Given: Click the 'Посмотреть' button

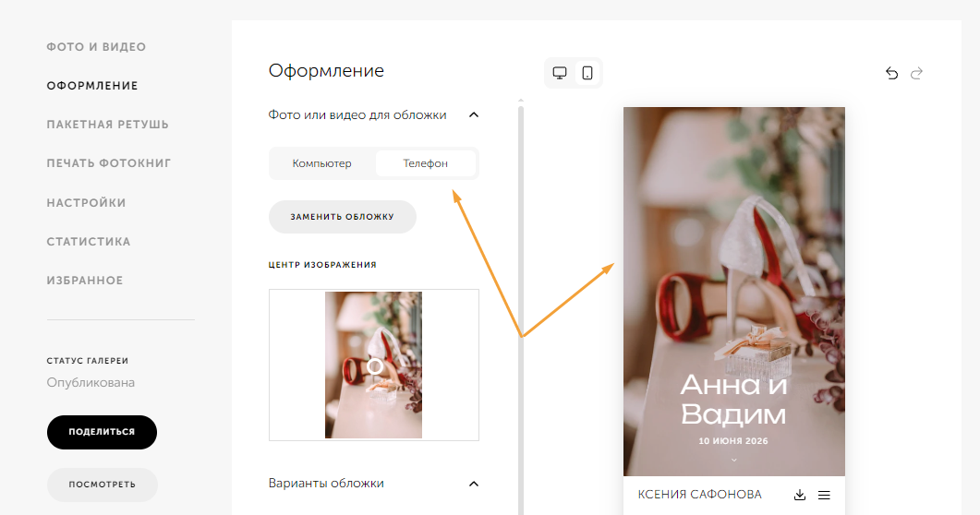Looking at the screenshot, I should pyautogui.click(x=103, y=485).
